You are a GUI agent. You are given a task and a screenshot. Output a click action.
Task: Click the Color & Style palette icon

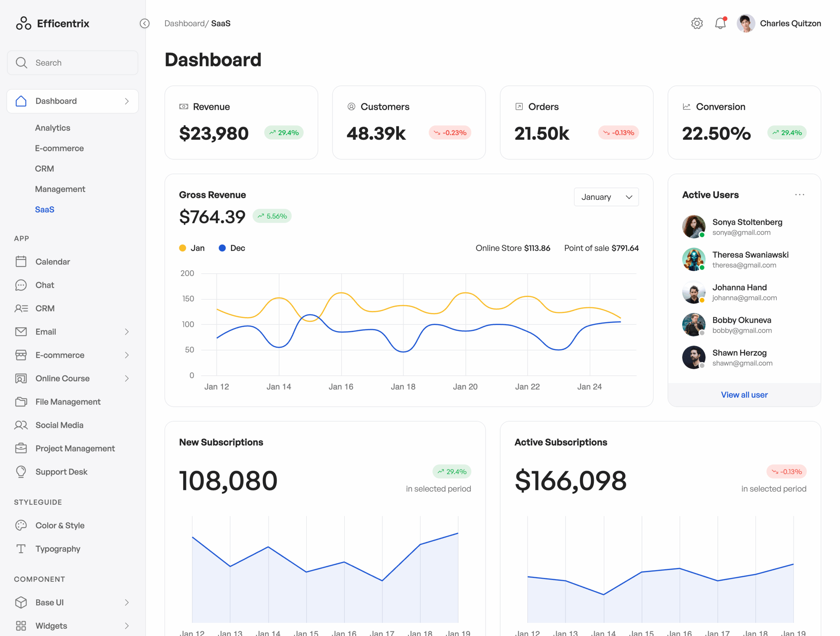(21, 525)
